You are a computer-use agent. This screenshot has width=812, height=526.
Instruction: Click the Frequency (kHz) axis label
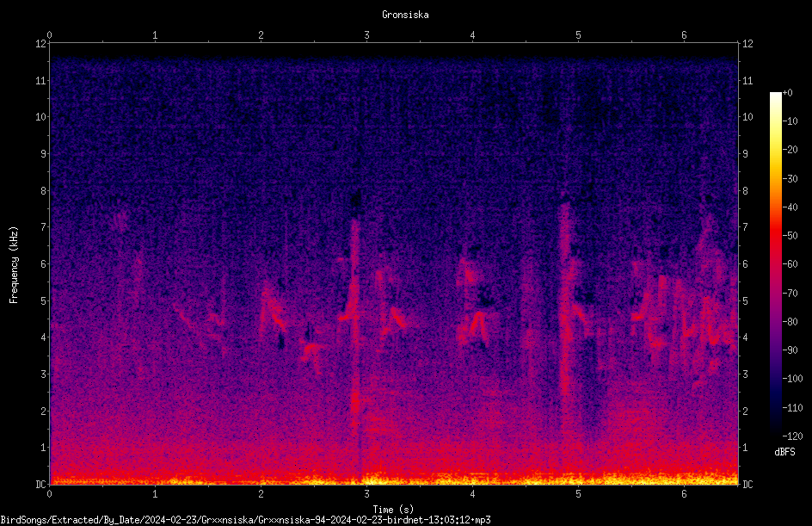(14, 265)
